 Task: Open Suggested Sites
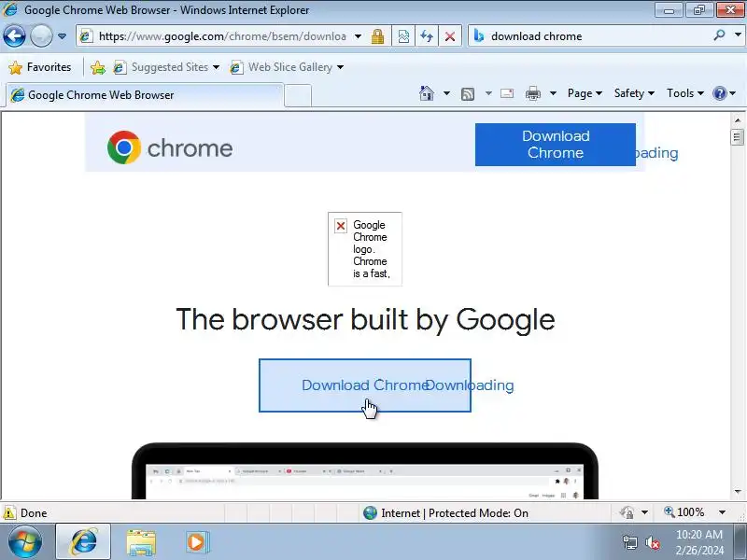(x=167, y=67)
